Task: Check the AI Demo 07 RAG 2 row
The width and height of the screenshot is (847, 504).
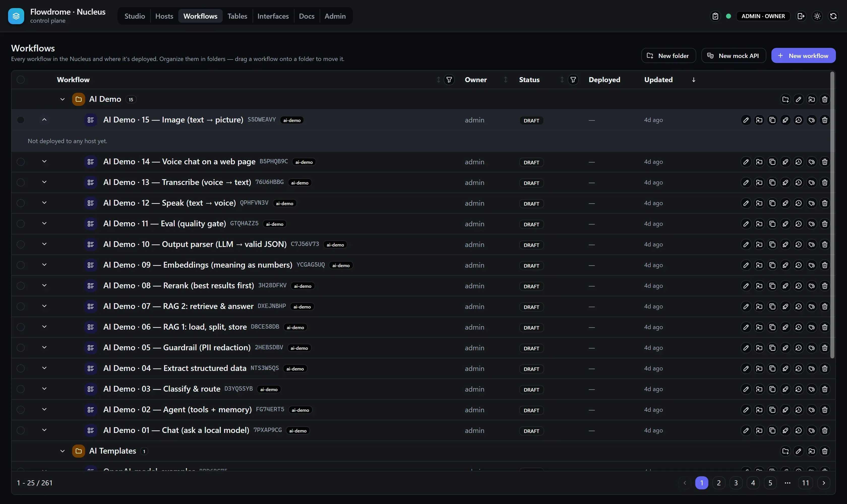Action: [x=21, y=306]
